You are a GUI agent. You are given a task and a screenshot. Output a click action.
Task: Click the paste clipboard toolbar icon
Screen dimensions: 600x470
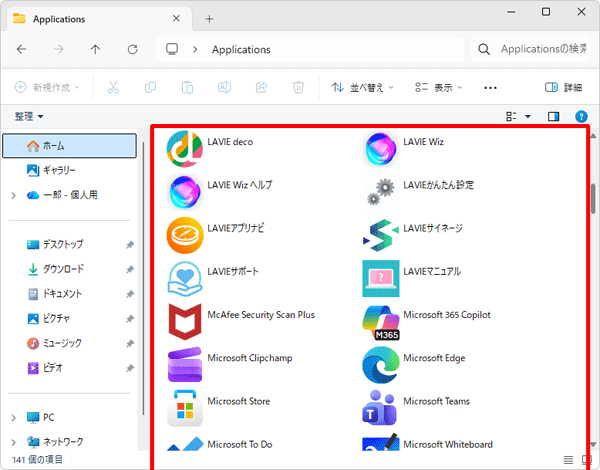pyautogui.click(x=187, y=87)
